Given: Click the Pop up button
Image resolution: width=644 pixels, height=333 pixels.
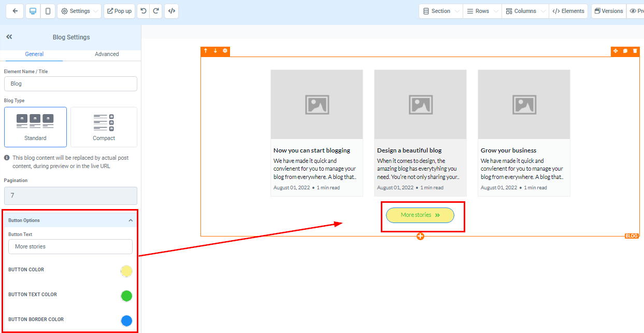Looking at the screenshot, I should click(x=119, y=11).
